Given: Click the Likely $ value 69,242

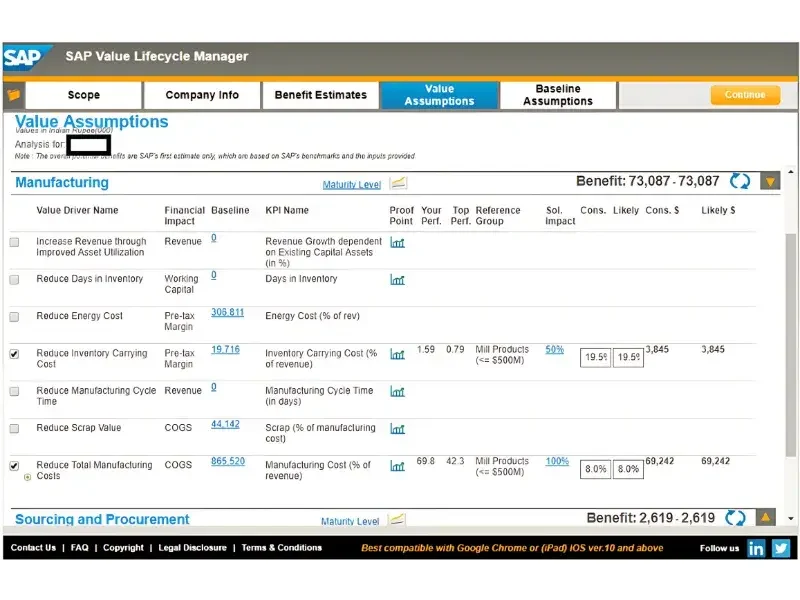Looking at the screenshot, I should pos(715,461).
